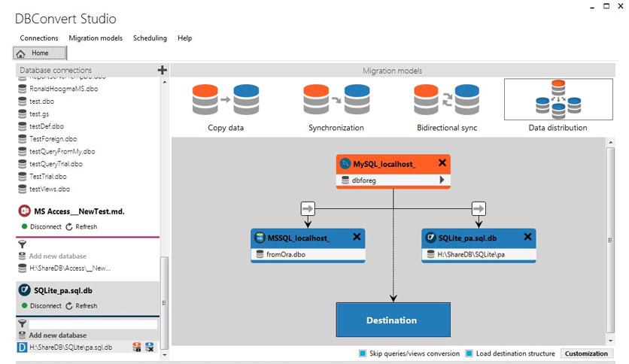The image size is (629, 364).
Task: Add a new database connection with plus icon
Action: tap(162, 70)
